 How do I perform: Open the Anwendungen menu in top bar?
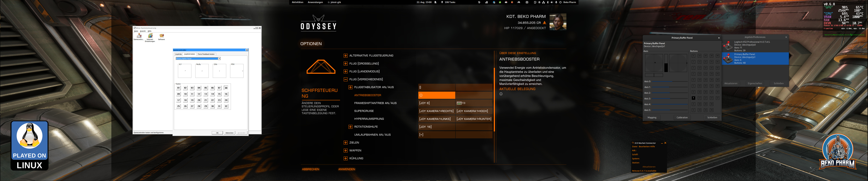(x=315, y=2)
